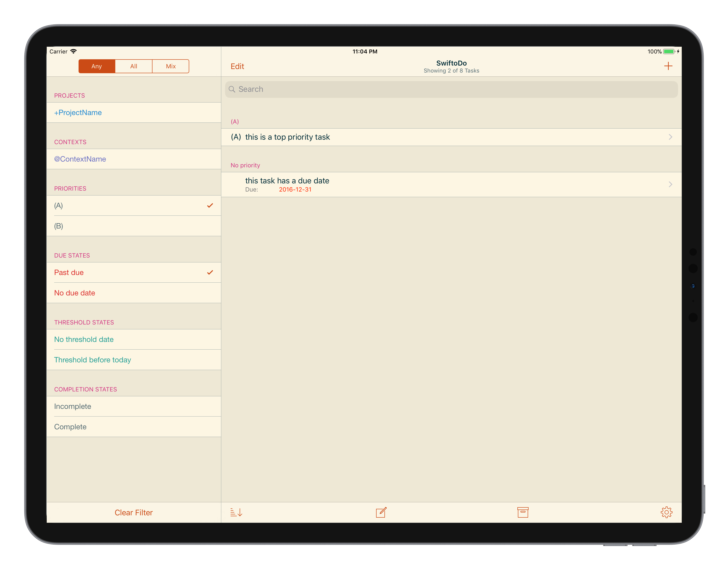
Task: Enable the Incomplete completion filter
Action: (133, 406)
